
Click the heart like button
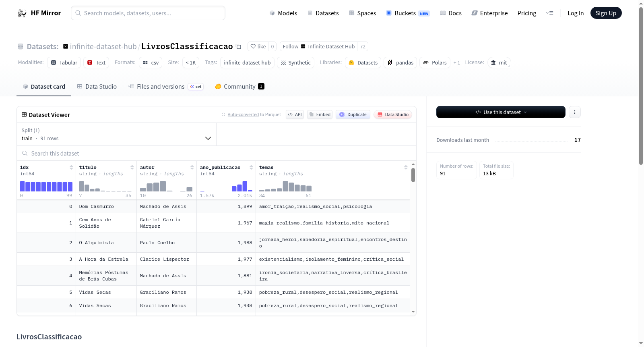coord(258,46)
